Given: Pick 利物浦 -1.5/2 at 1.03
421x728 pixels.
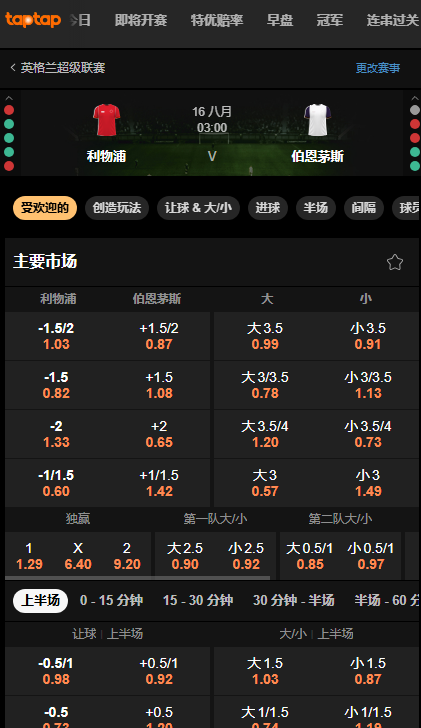Looking at the screenshot, I should coord(56,336).
